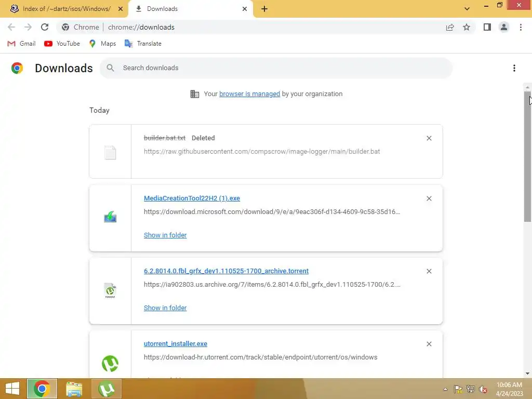This screenshot has height=399, width=532.
Task: Click the network tray icon
Action: coord(471,389)
